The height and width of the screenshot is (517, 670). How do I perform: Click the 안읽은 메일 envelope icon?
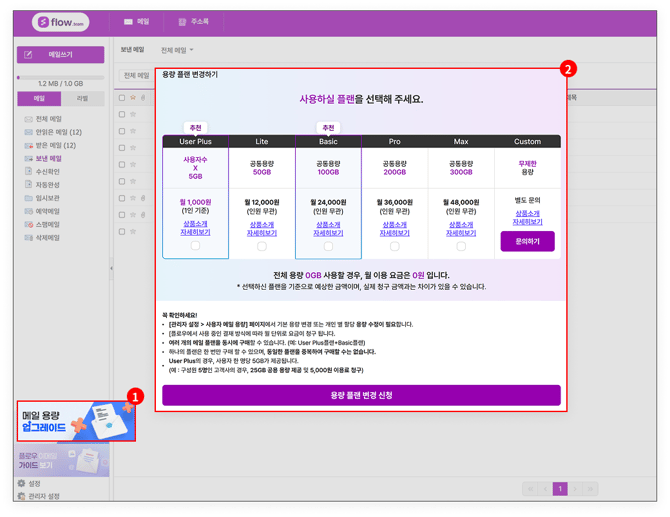click(x=28, y=132)
